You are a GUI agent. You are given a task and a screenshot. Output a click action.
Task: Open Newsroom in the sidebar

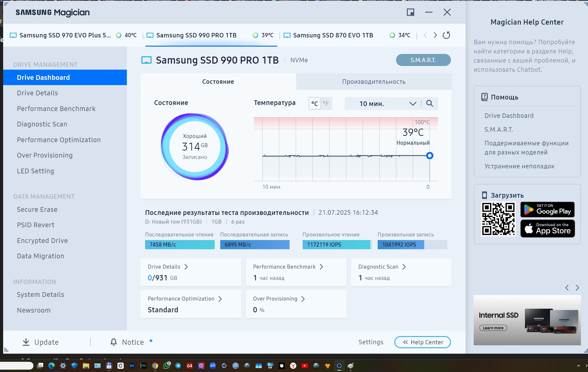pos(34,310)
